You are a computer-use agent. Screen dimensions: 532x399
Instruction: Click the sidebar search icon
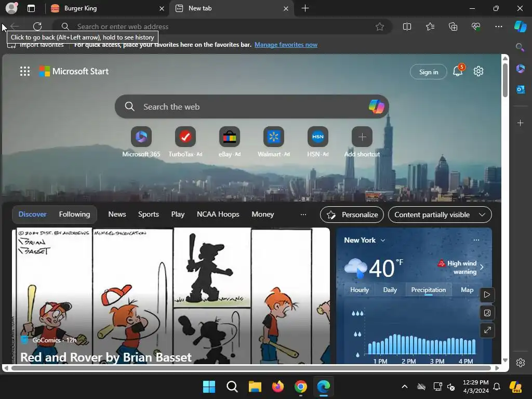(520, 47)
